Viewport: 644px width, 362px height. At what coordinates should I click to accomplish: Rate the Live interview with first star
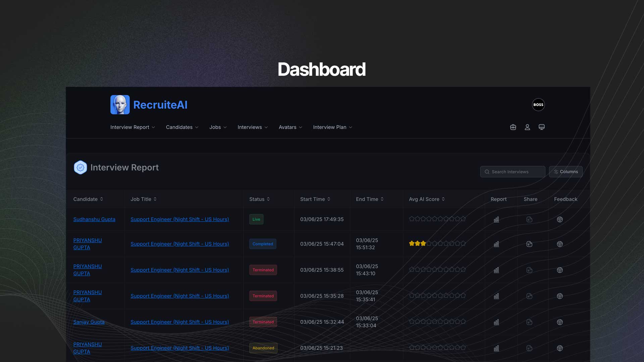[x=412, y=219]
